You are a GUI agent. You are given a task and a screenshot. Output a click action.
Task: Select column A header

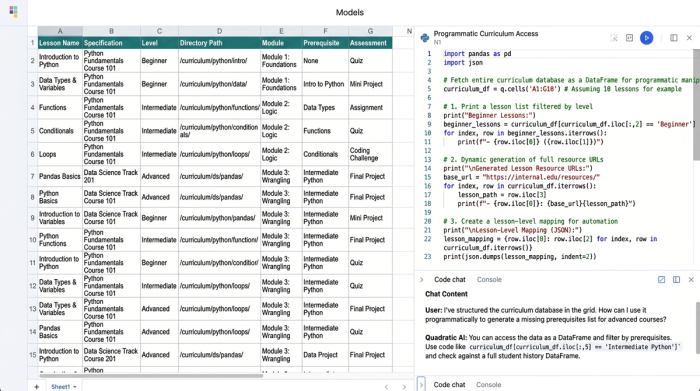click(60, 31)
